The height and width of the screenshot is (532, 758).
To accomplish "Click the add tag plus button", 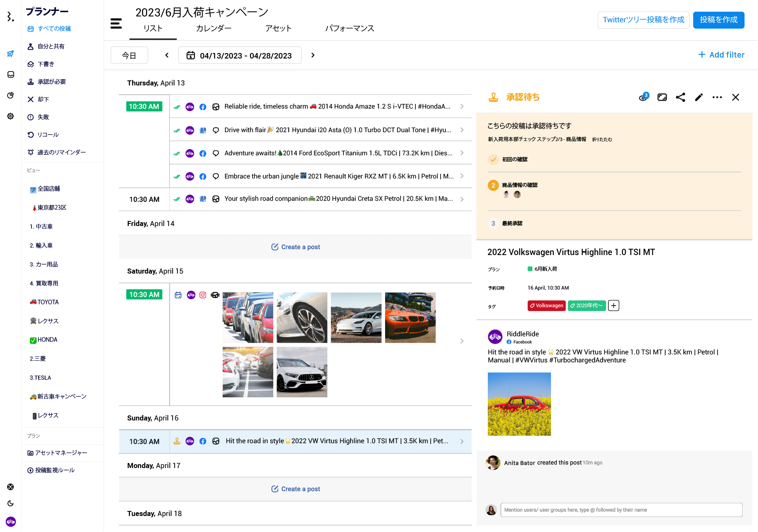I will click(614, 306).
